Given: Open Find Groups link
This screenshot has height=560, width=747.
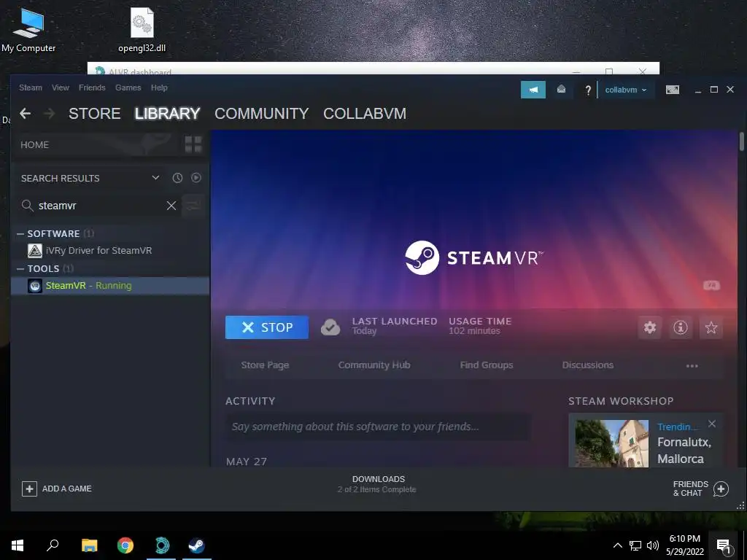Looking at the screenshot, I should point(487,365).
